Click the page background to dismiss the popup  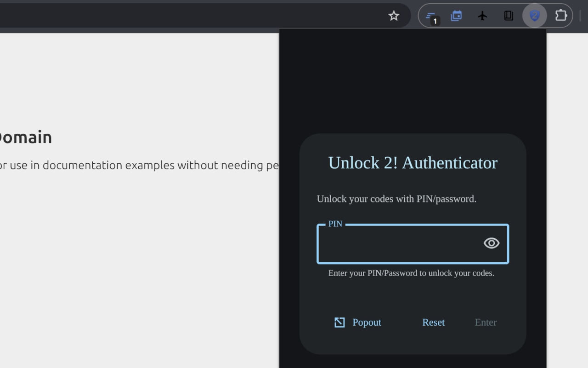tap(138, 276)
